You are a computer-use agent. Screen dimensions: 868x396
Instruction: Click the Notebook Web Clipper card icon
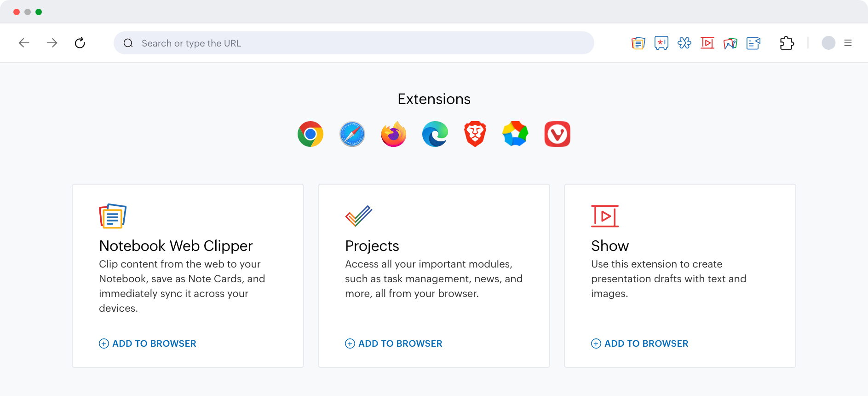[x=113, y=216]
